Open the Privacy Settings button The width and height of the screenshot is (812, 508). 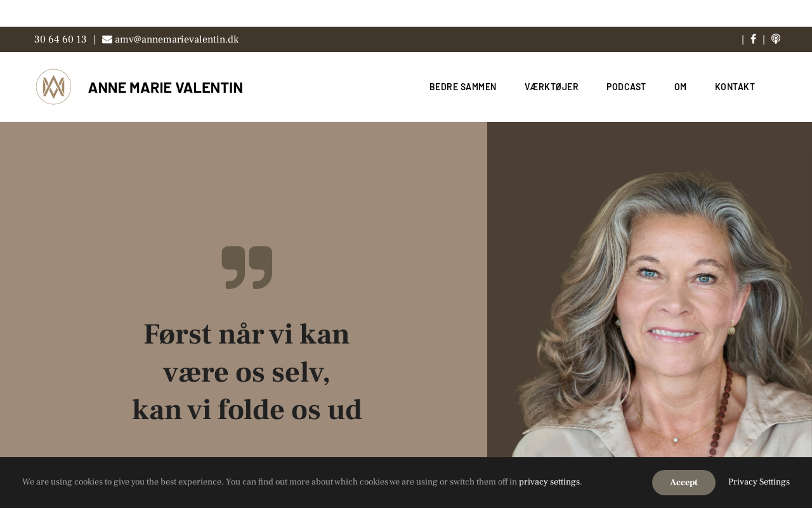(759, 482)
